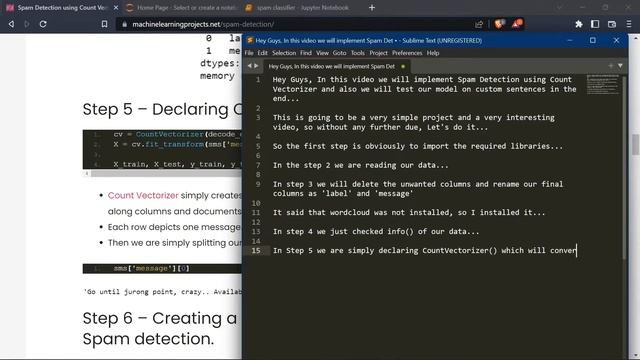Open Find menu in Sublime Text
Image resolution: width=640 pixels, height=360 pixels.
point(306,53)
